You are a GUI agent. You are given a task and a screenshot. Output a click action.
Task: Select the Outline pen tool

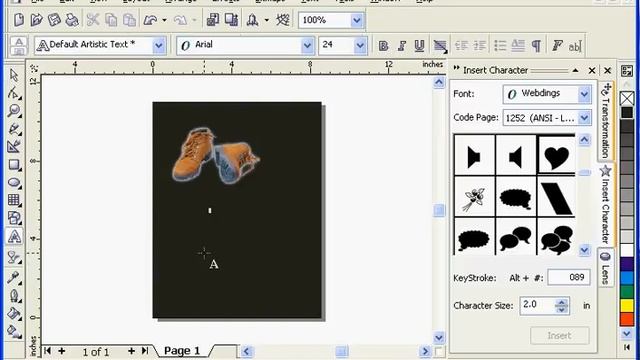(14, 295)
